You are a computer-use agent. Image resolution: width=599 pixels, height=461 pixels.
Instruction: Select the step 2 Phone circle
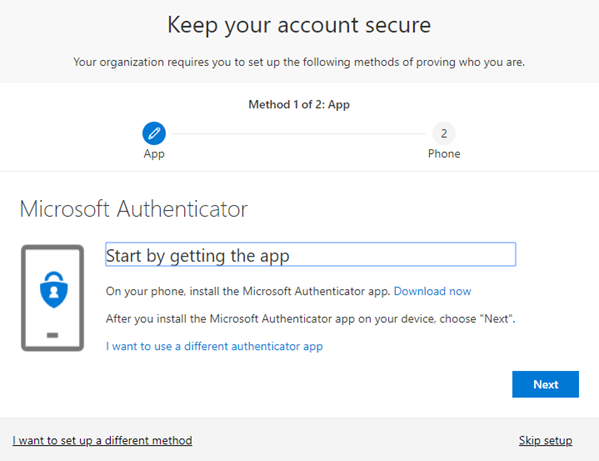click(x=444, y=133)
